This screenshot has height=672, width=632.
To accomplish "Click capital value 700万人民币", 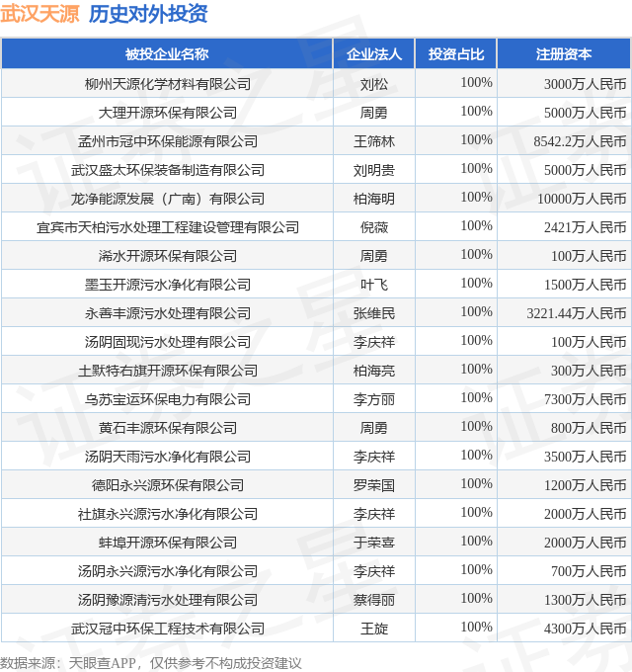I will click(589, 571).
